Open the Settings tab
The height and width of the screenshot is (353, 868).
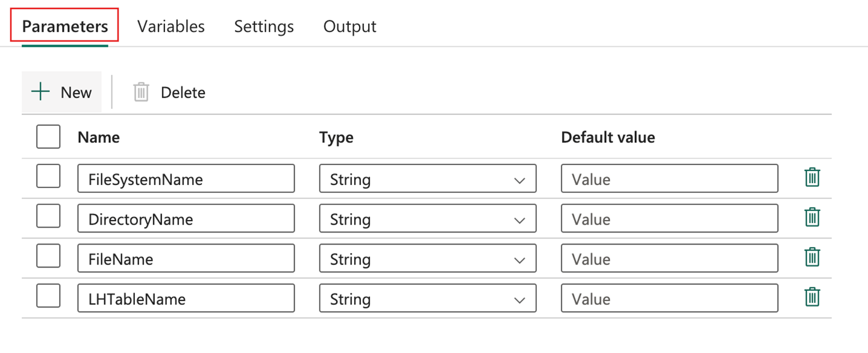pos(263,26)
